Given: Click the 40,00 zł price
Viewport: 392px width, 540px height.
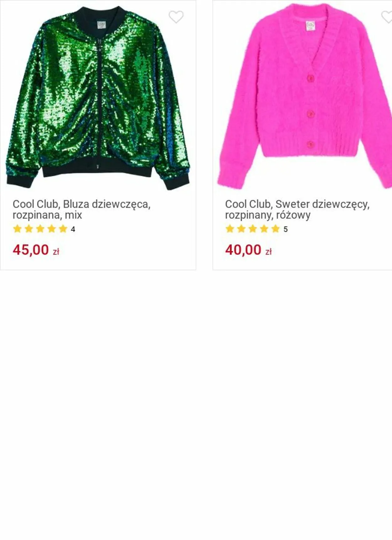Looking at the screenshot, I should click(x=249, y=250).
